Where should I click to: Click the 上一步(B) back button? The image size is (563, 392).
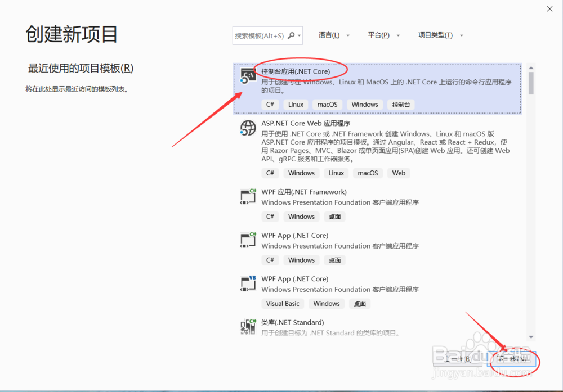[x=458, y=359]
